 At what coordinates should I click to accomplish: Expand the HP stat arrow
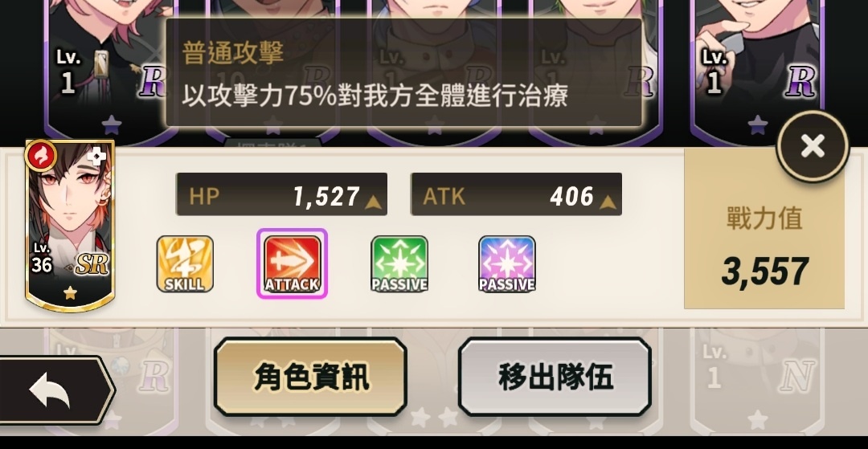pyautogui.click(x=375, y=202)
